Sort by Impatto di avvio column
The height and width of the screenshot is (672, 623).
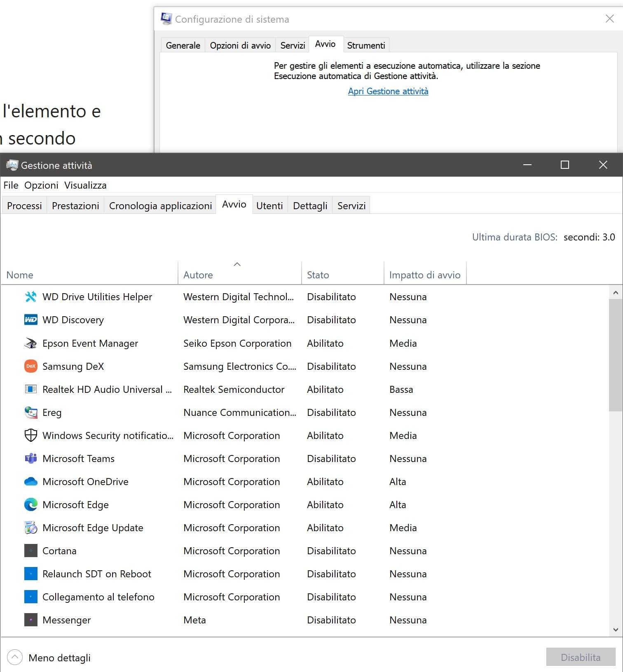424,275
